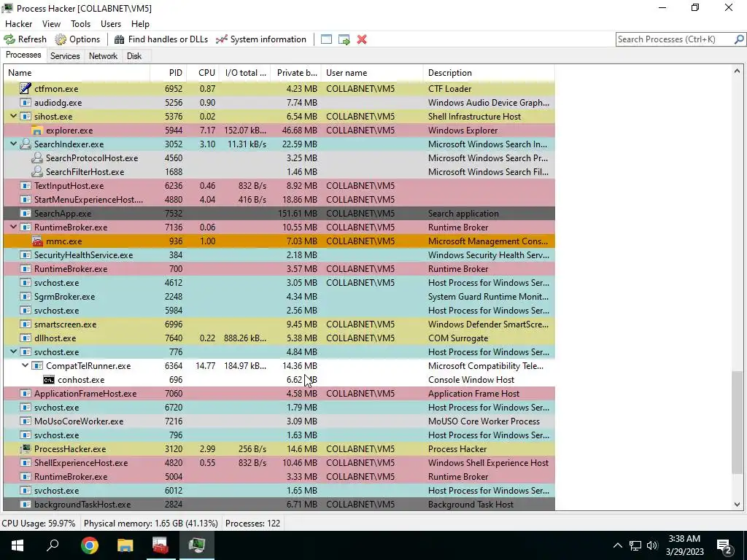
Task: Click the Process Hacker taskbar icon
Action: pos(197,545)
